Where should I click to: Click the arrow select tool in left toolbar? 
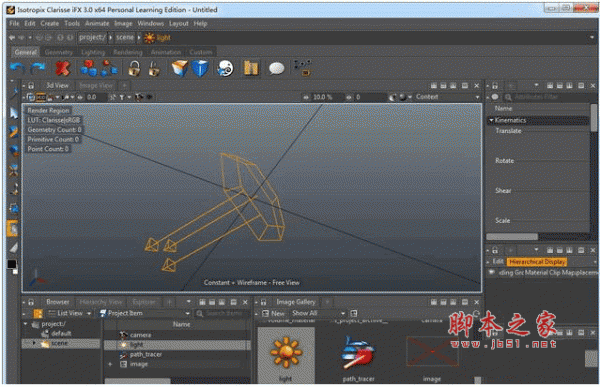point(14,113)
